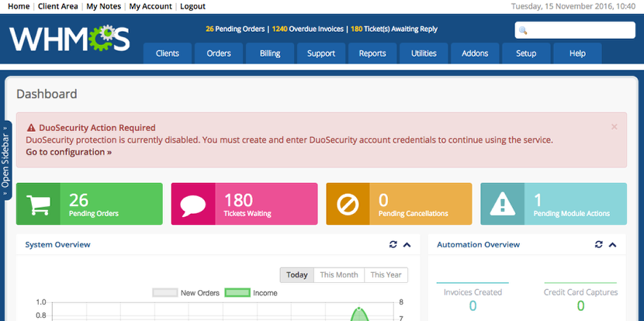Refresh the Automation Overview widget
The image size is (644, 321).
(599, 245)
